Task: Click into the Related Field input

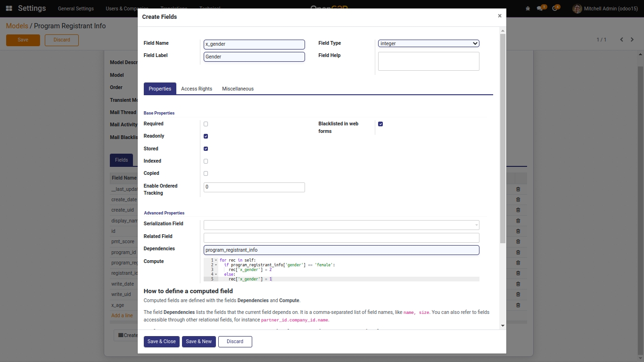Action: point(341,238)
